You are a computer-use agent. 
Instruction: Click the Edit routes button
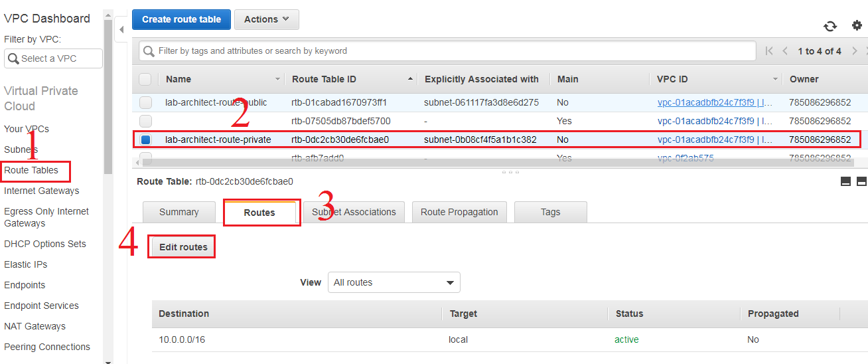[183, 247]
